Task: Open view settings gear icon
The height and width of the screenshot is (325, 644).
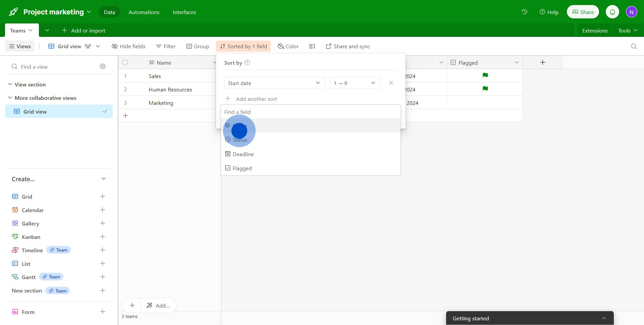Action: click(x=103, y=67)
